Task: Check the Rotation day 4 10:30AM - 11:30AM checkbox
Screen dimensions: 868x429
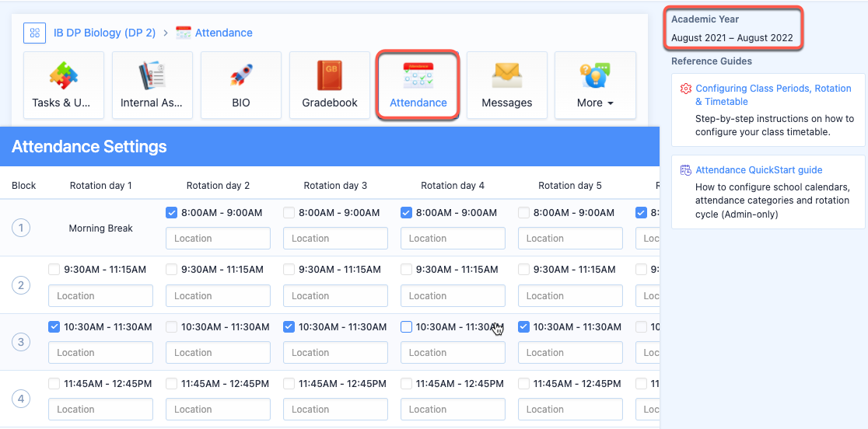Action: click(406, 327)
